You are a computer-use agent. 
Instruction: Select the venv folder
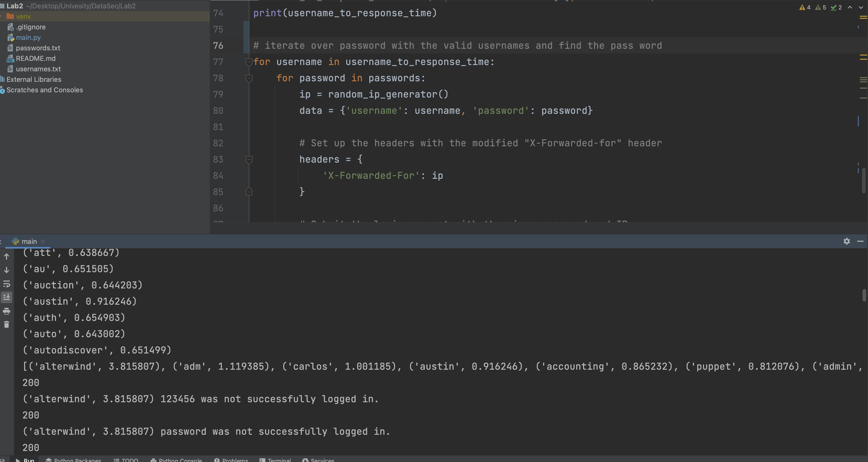coord(23,17)
